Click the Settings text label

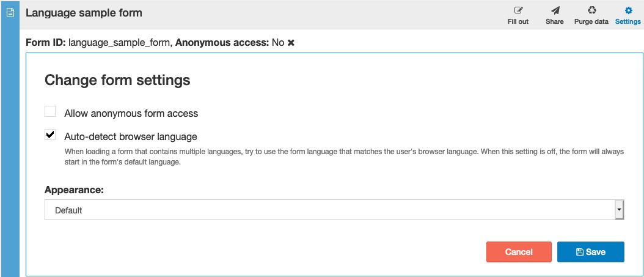click(x=628, y=21)
